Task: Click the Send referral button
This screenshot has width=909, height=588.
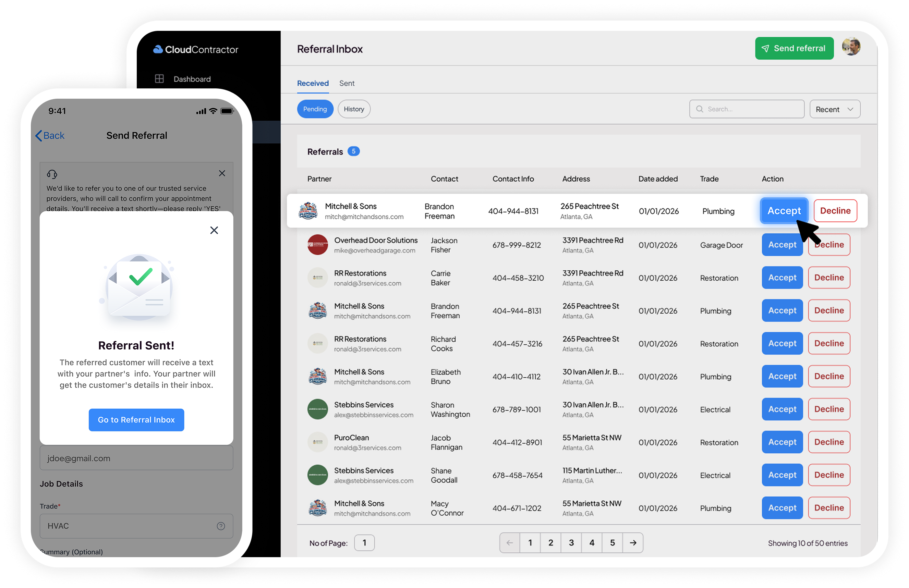Action: point(794,49)
